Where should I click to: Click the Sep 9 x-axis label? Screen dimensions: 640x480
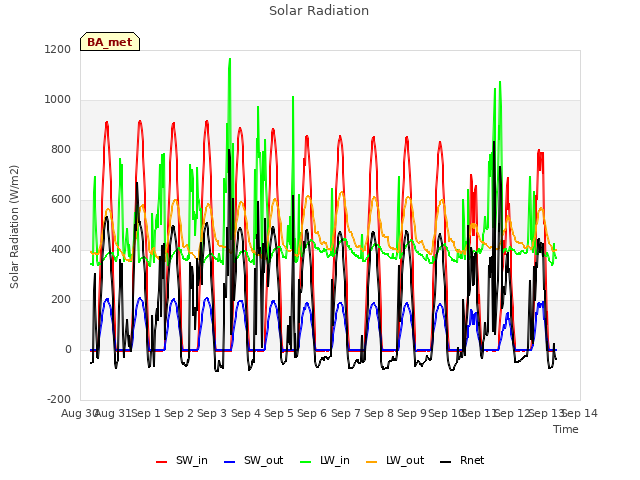click(412, 413)
